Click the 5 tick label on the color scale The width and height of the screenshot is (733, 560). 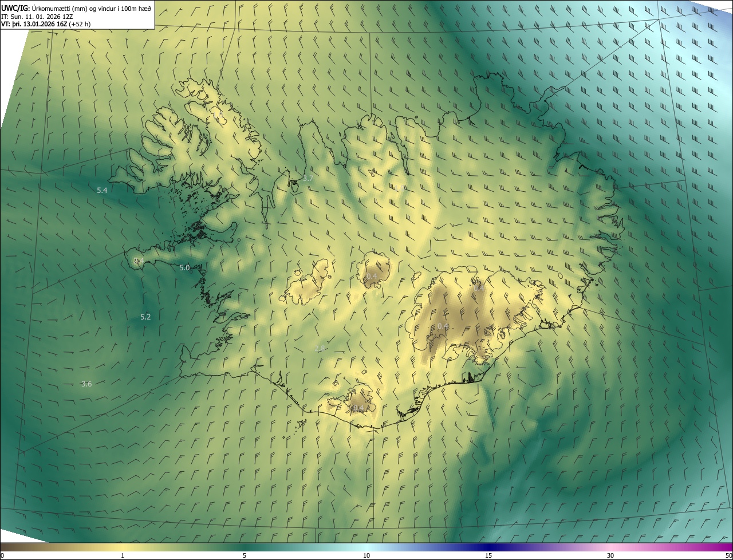tap(245, 555)
